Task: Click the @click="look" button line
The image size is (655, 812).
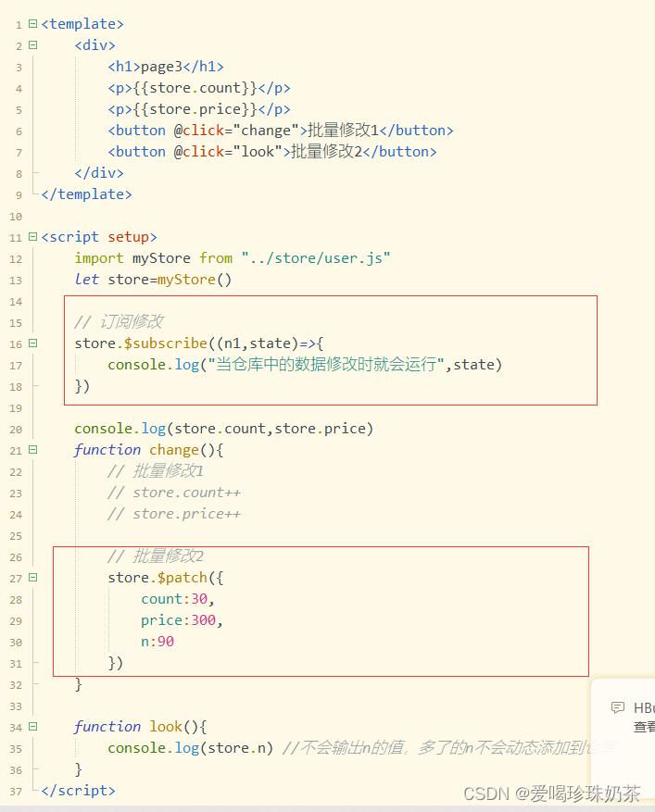Action: [x=272, y=151]
